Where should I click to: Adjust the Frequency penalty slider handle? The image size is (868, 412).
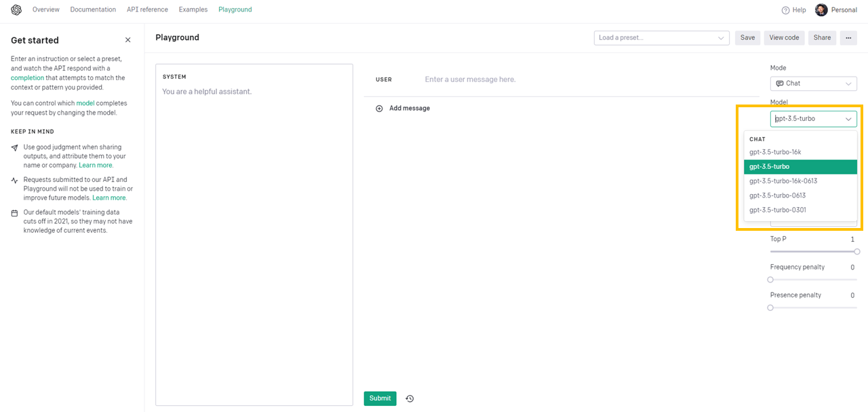(770, 280)
